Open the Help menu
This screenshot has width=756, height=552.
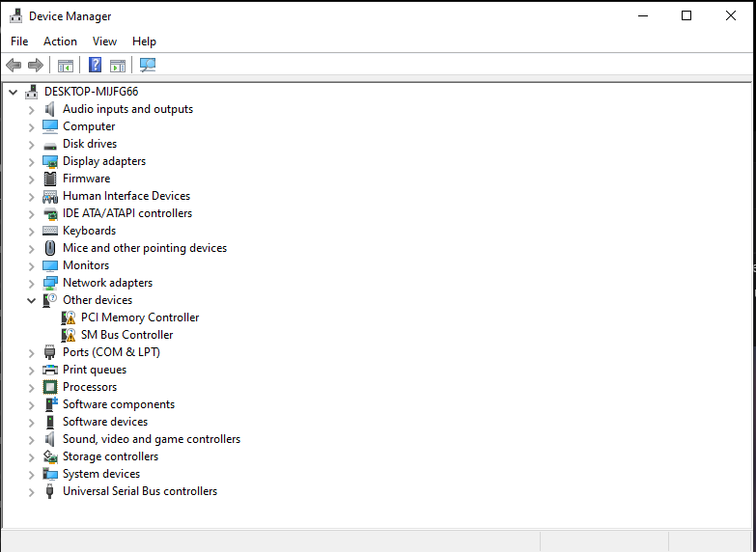(x=144, y=41)
